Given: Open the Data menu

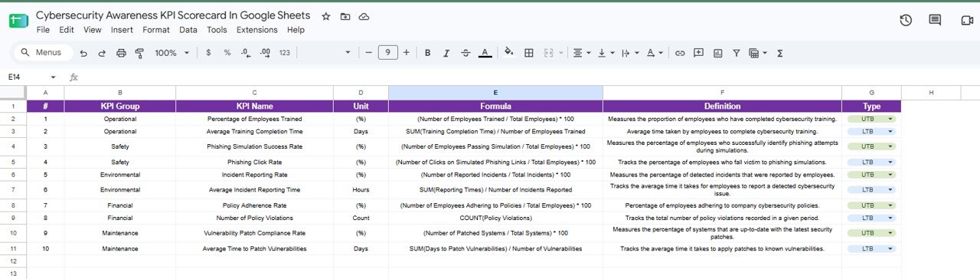Looking at the screenshot, I should [188, 30].
